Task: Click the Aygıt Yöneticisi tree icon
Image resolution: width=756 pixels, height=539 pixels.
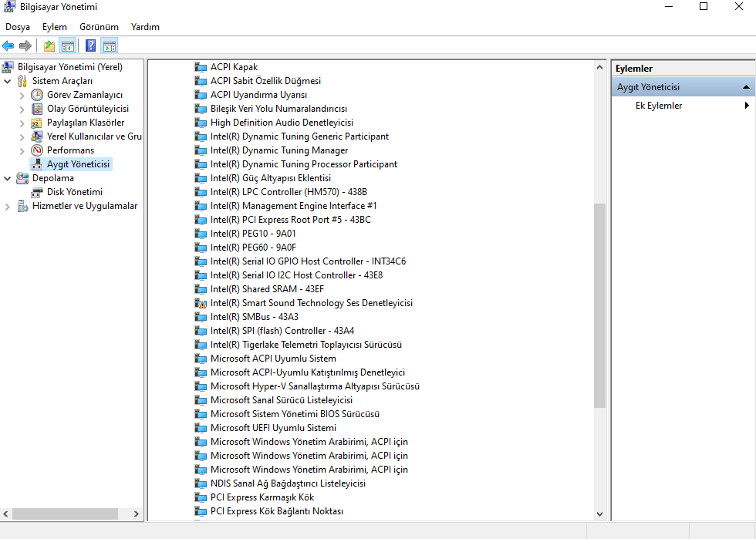Action: (x=37, y=164)
